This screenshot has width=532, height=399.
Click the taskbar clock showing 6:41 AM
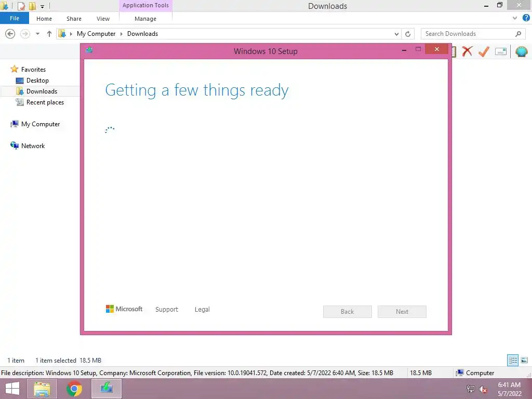[509, 389]
